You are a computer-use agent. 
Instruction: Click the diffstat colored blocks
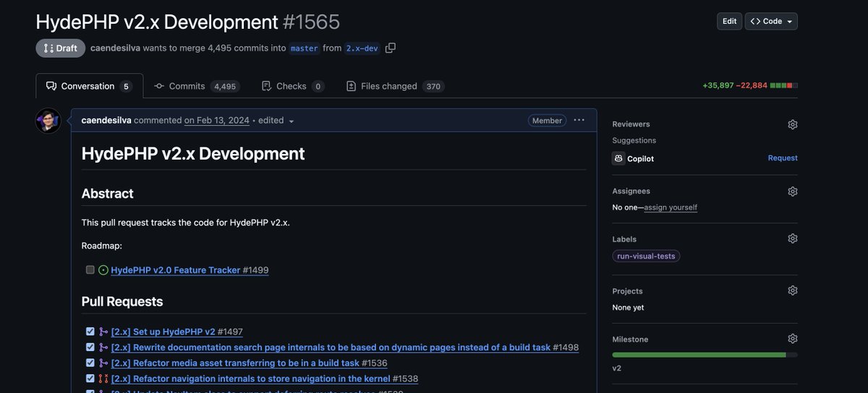[784, 86]
